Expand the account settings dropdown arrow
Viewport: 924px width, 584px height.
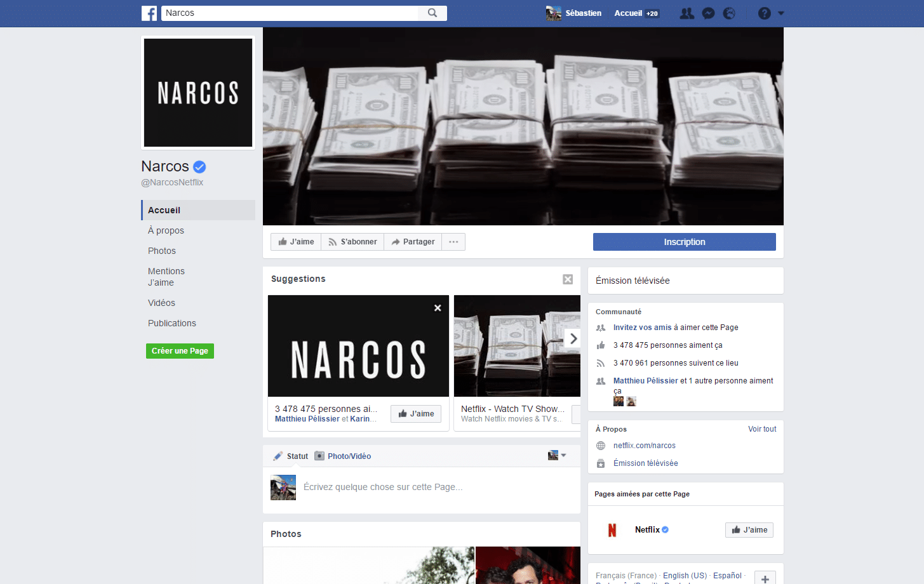click(781, 13)
